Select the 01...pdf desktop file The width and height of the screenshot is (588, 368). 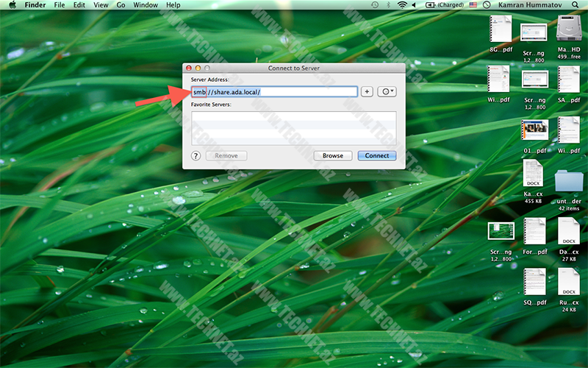(x=535, y=130)
